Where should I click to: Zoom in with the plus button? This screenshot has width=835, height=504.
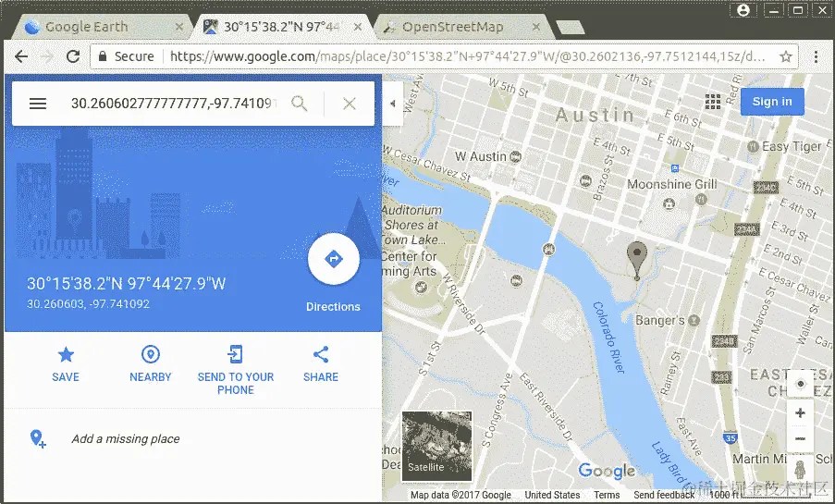[800, 412]
